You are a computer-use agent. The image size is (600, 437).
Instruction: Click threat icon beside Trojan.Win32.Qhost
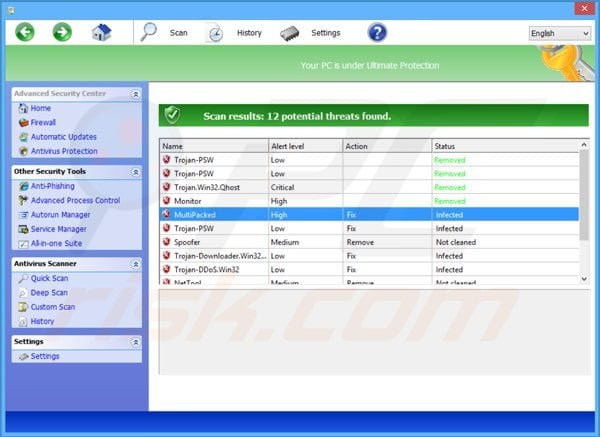pyautogui.click(x=166, y=187)
